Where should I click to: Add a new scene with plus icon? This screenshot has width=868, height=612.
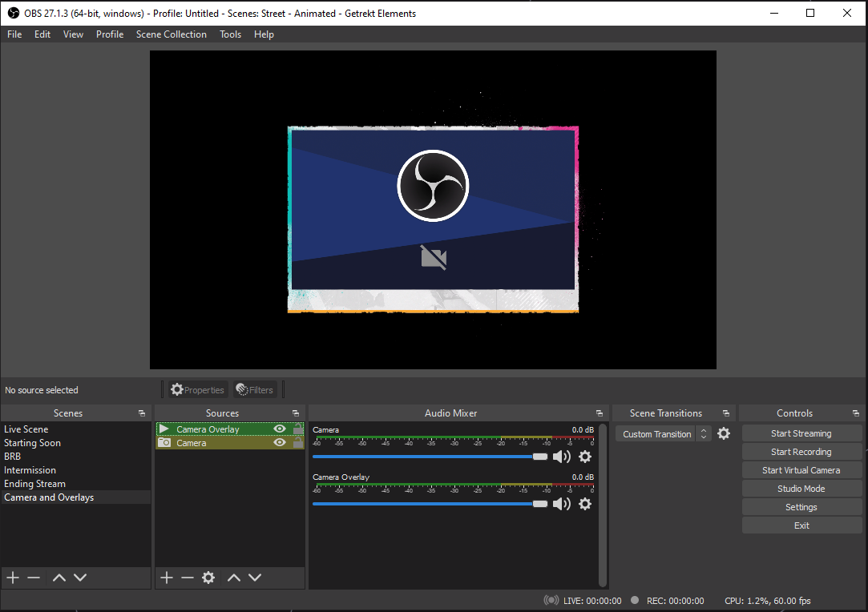click(12, 578)
